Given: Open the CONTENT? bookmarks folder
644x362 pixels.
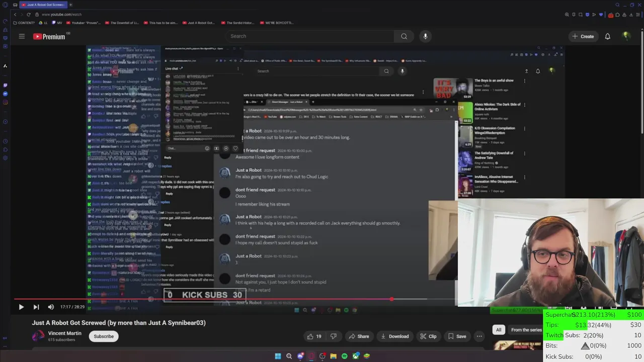Looking at the screenshot, I should 24,23.
